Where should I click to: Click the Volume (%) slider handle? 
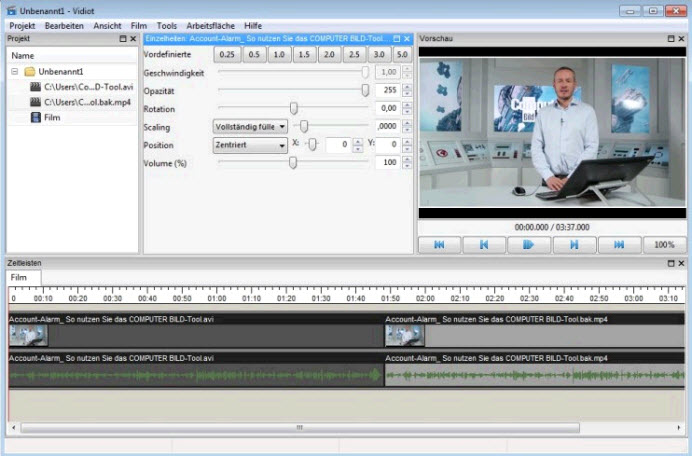coord(293,162)
